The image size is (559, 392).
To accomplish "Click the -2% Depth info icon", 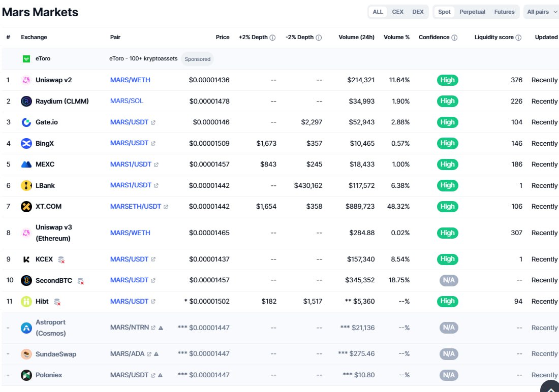I will pos(319,38).
